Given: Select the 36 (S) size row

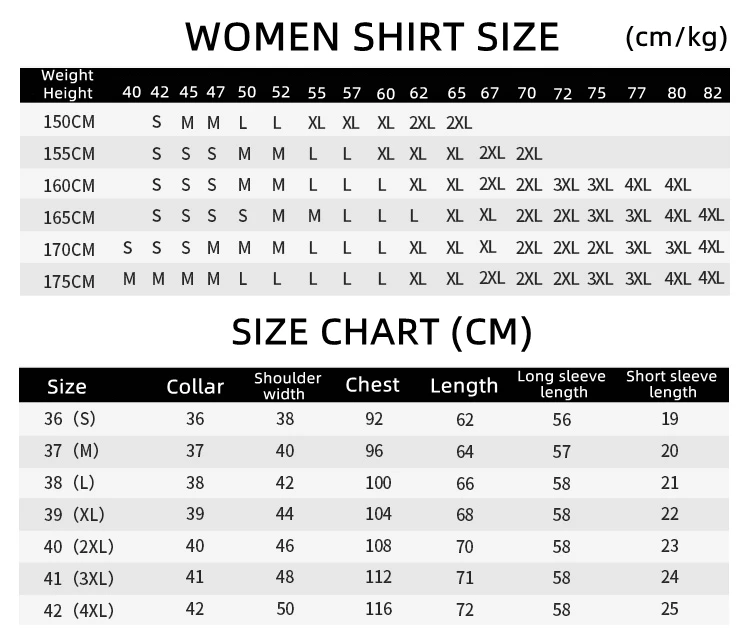Looking at the screenshot, I should (374, 419).
